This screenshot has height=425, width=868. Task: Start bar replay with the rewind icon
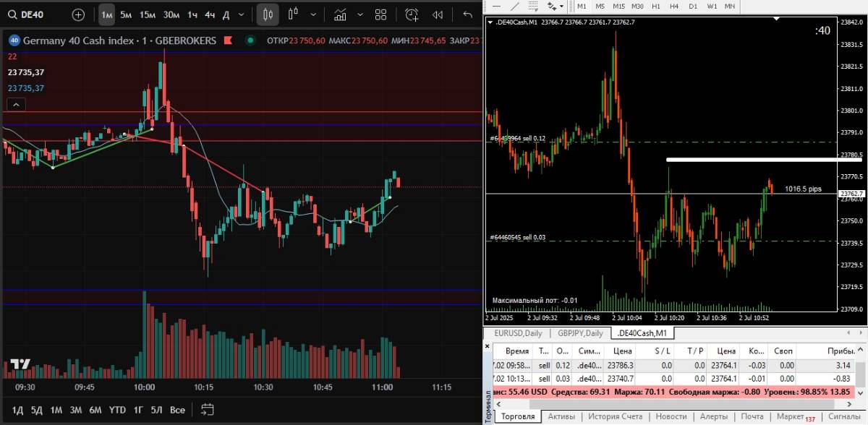tap(438, 14)
